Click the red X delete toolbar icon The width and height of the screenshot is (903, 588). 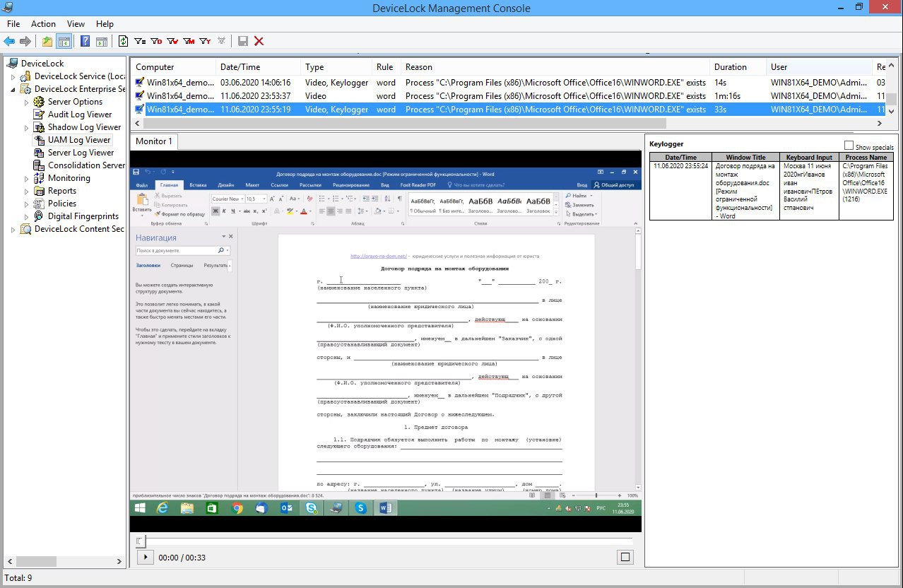[259, 41]
